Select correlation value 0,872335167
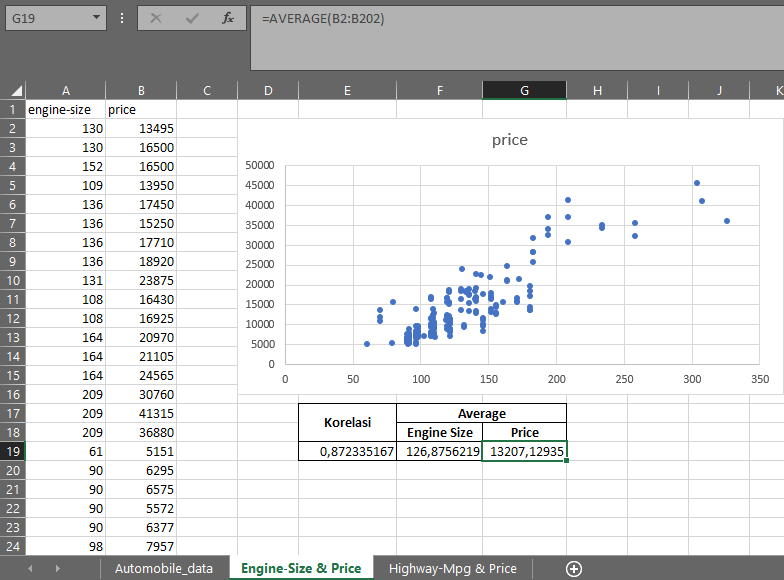Viewport: 784px width, 580px height. pos(348,452)
